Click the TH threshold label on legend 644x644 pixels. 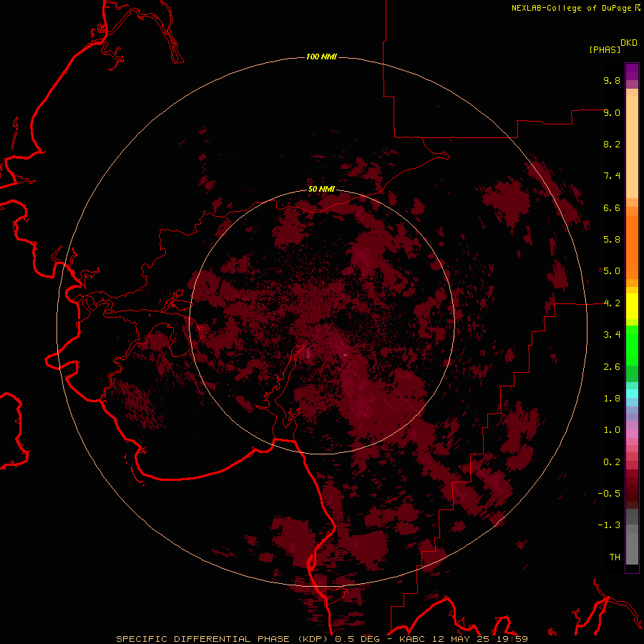(x=615, y=557)
